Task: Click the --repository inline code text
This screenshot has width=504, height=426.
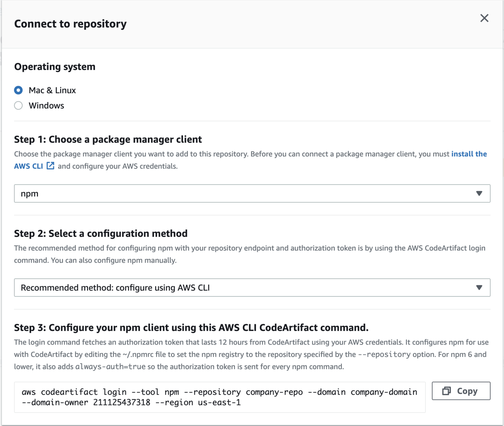Action: pyautogui.click(x=384, y=354)
